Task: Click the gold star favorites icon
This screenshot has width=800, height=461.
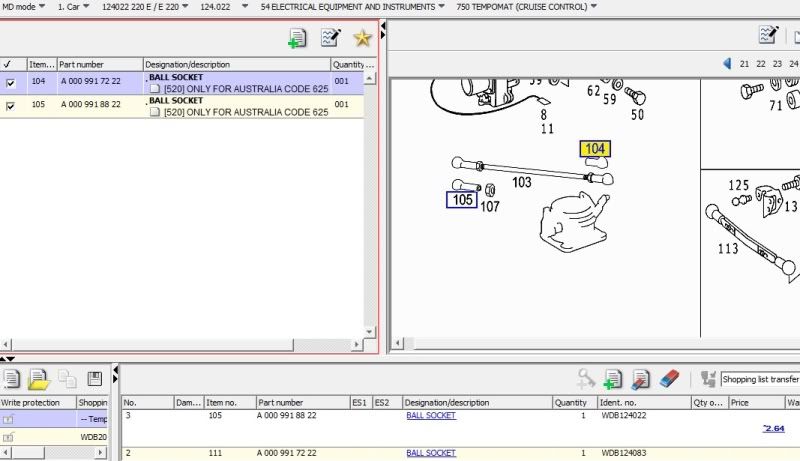Action: (362, 38)
